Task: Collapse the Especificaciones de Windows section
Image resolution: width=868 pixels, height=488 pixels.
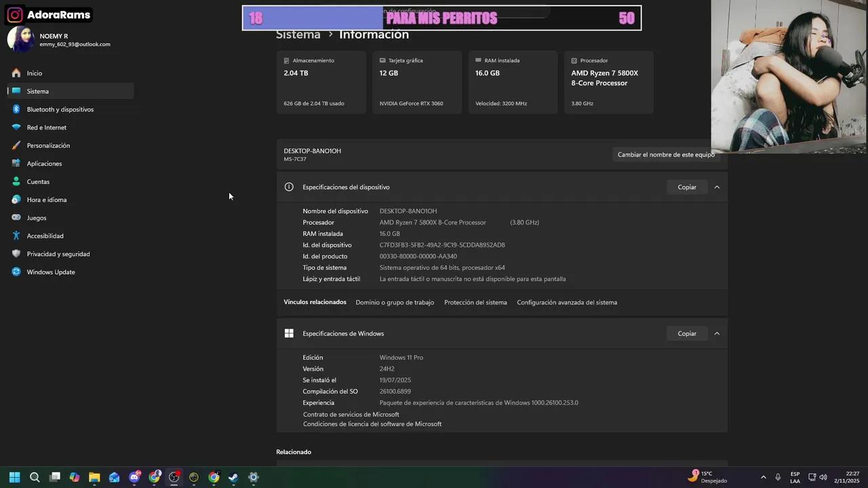Action: [x=717, y=333]
